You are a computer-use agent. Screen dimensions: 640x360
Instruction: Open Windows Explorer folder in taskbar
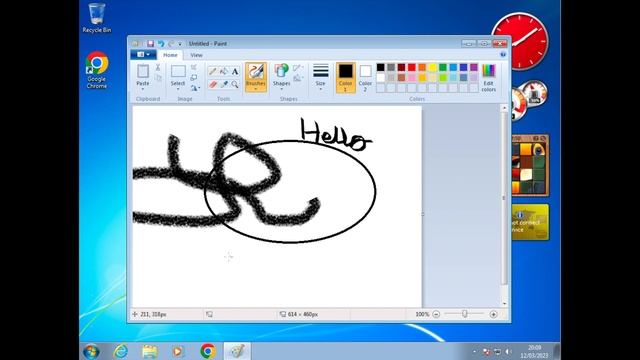tap(150, 351)
